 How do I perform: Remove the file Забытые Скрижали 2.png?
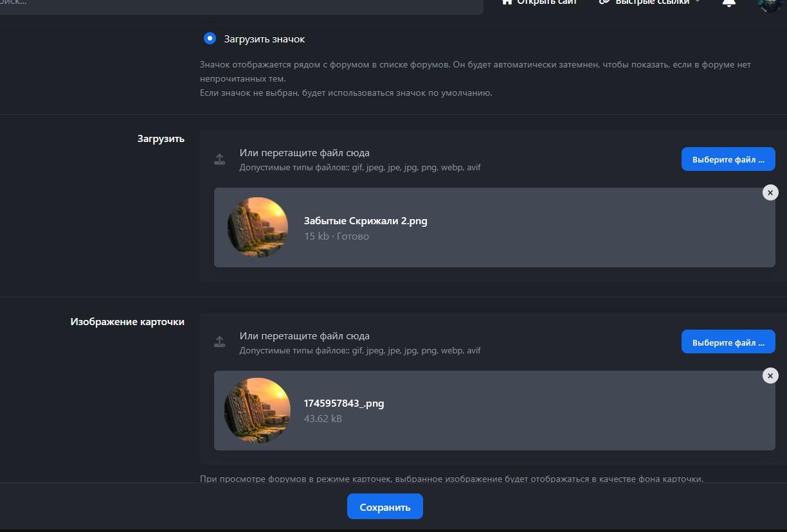(770, 193)
